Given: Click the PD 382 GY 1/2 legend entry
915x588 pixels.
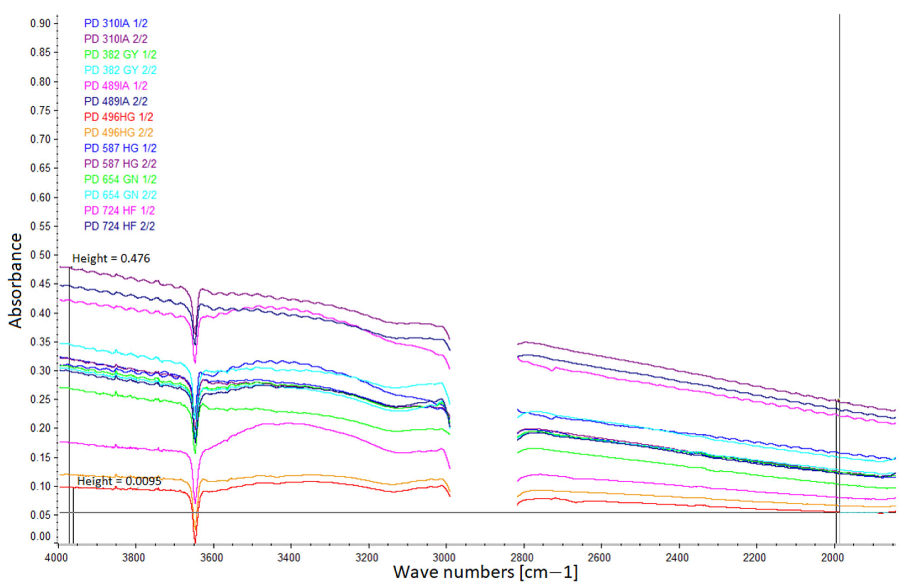Looking at the screenshot, I should pyautogui.click(x=120, y=55).
